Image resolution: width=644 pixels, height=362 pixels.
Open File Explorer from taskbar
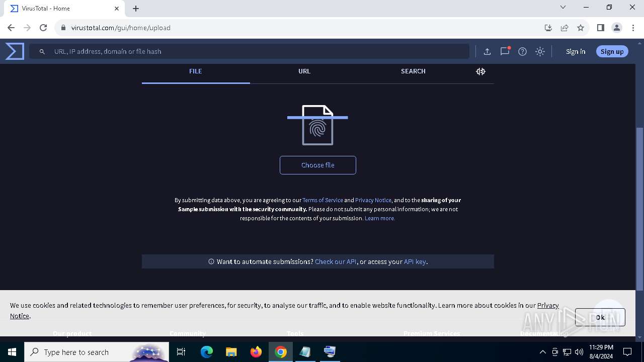231,352
